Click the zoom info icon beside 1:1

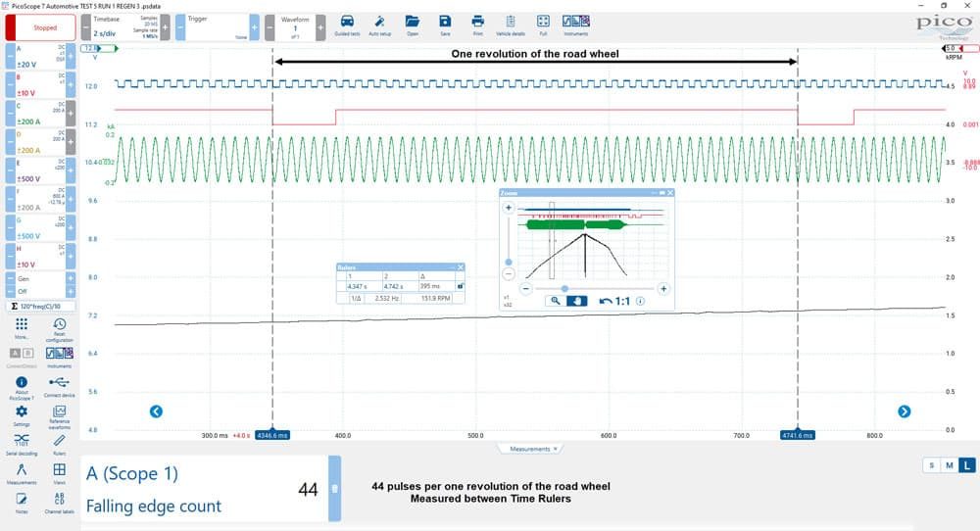640,301
